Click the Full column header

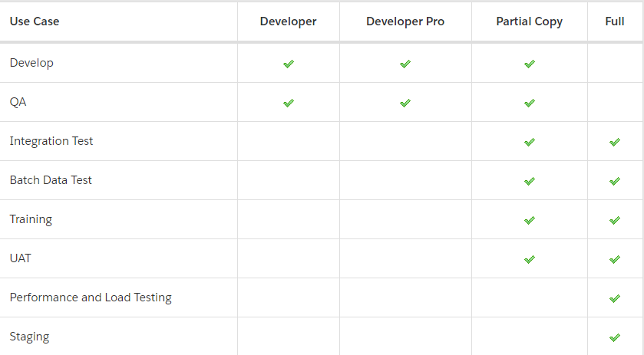tap(614, 21)
